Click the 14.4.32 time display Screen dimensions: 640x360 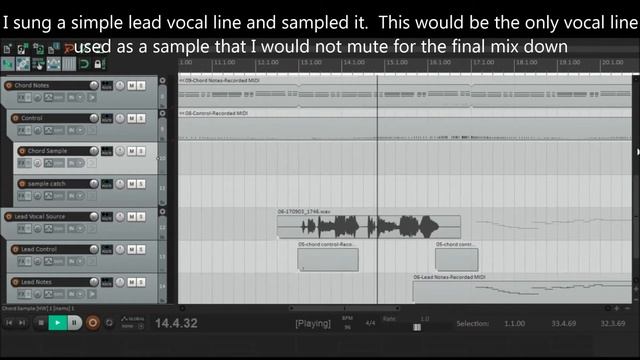click(x=176, y=323)
